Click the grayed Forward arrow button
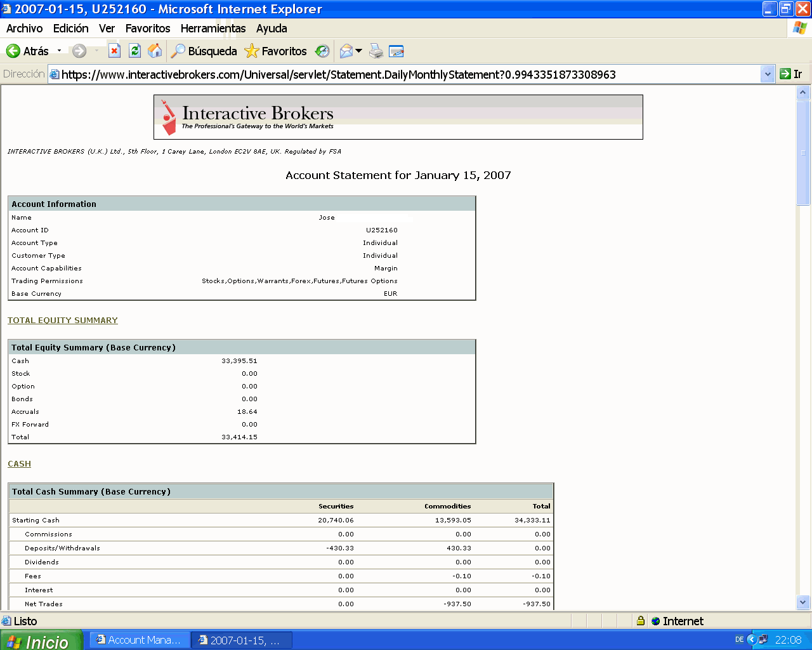 [x=79, y=51]
